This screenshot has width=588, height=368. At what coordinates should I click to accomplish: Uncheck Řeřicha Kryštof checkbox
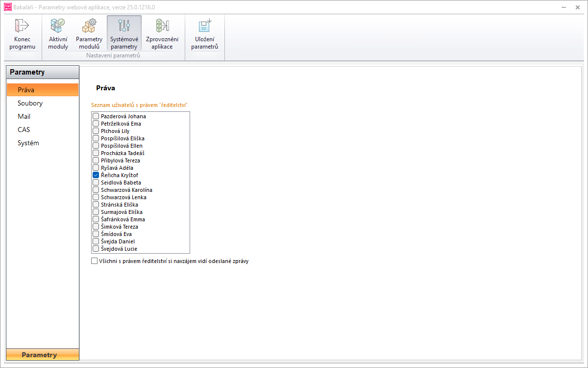coord(96,175)
